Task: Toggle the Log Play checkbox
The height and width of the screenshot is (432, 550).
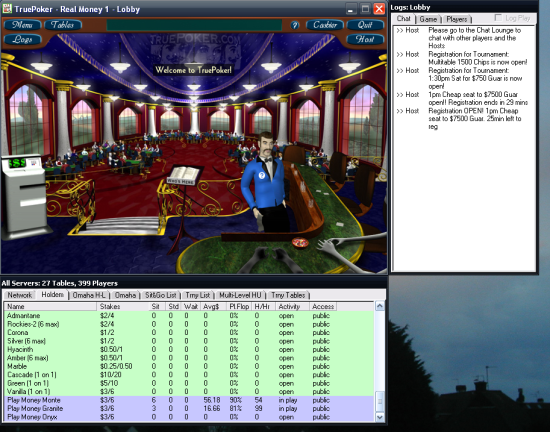Action: [x=498, y=18]
